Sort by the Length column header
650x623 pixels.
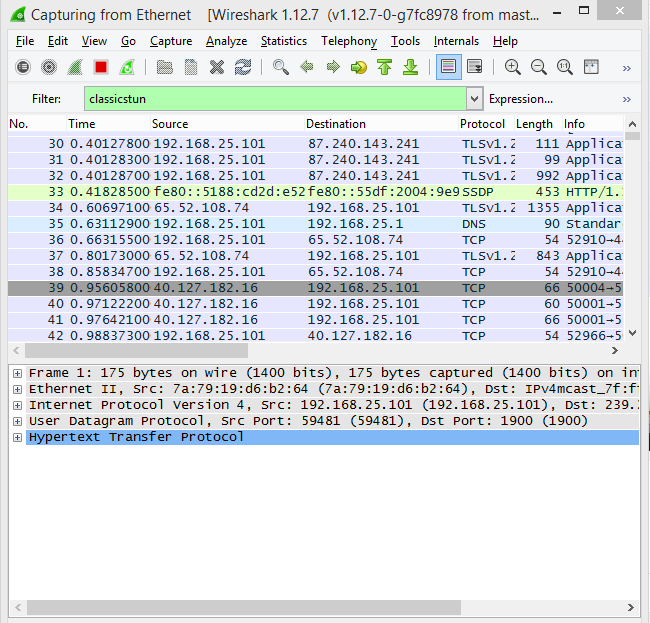538,124
